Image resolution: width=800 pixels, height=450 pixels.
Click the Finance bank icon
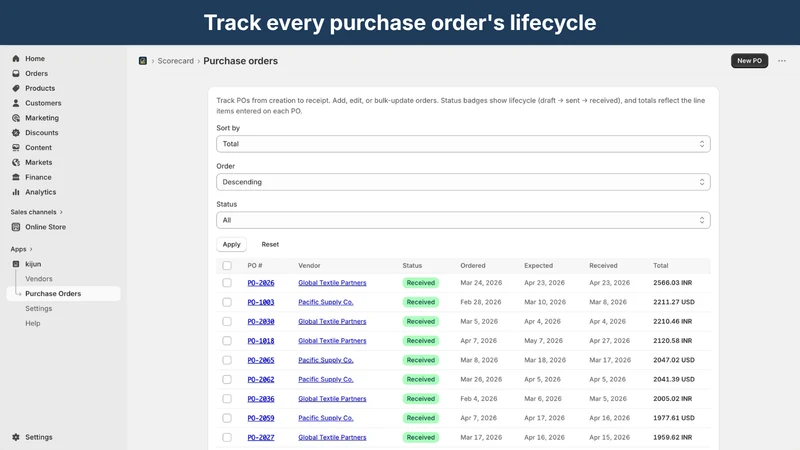pos(16,177)
